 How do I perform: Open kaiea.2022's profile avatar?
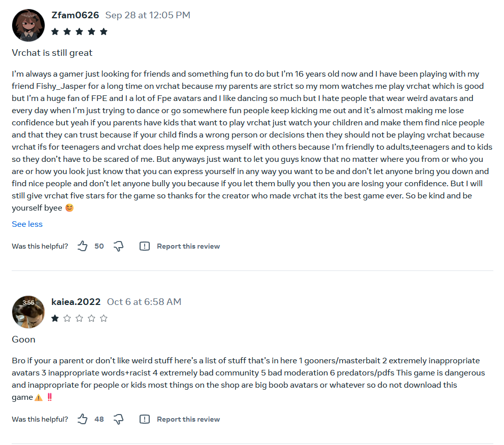coord(28,312)
